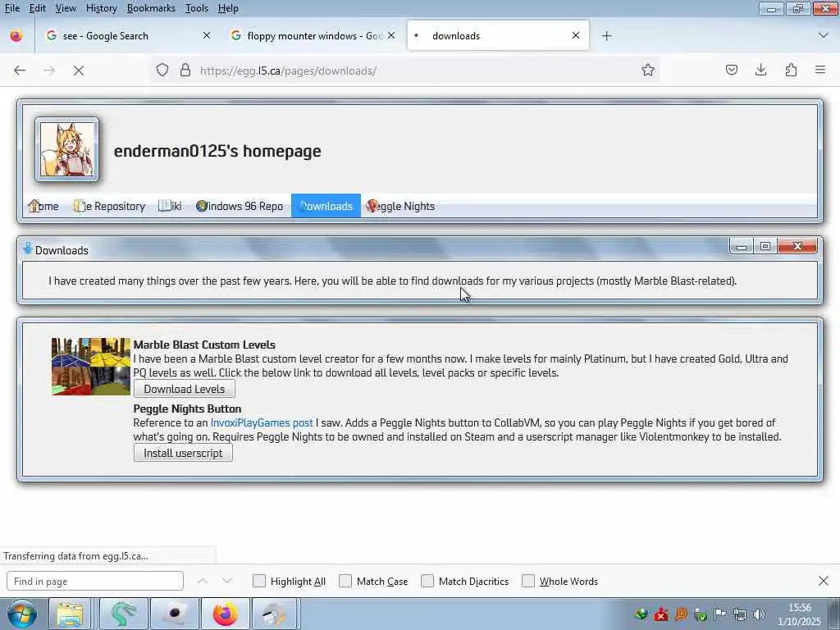This screenshot has width=840, height=630.
Task: Open the Edit menu
Action: [x=37, y=8]
